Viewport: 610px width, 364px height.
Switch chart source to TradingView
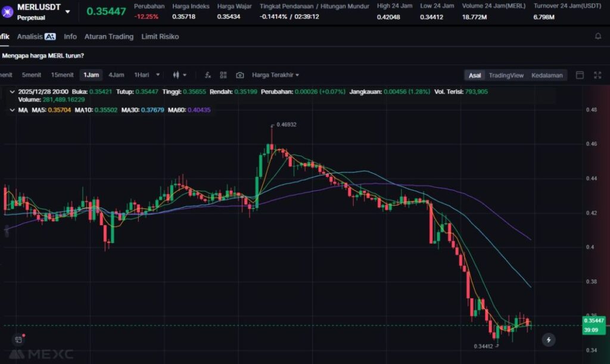click(x=506, y=75)
